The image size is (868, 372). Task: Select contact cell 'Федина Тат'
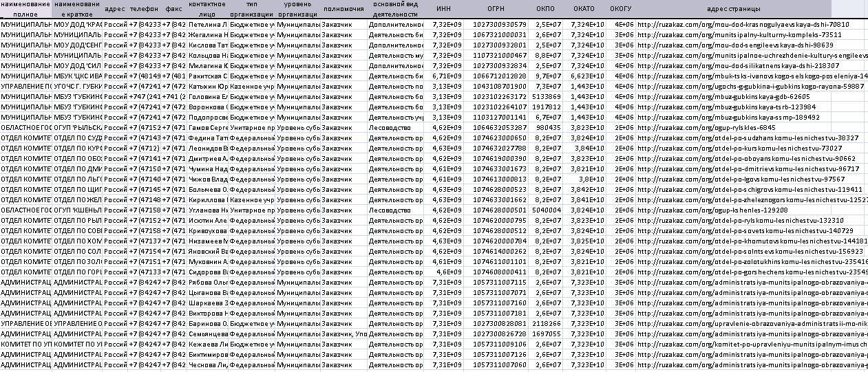208,138
